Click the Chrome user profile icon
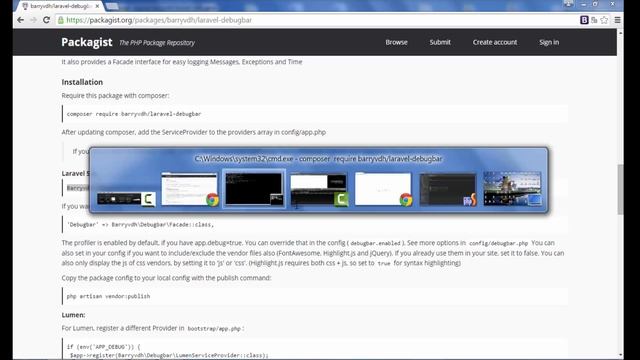The height and width of the screenshot is (360, 640). tap(568, 4)
